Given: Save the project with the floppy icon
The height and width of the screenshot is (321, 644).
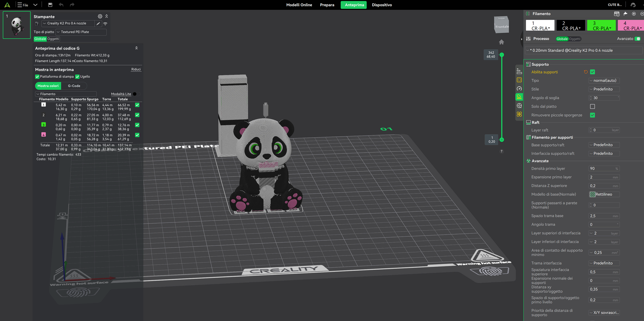Looking at the screenshot, I should pos(50,5).
